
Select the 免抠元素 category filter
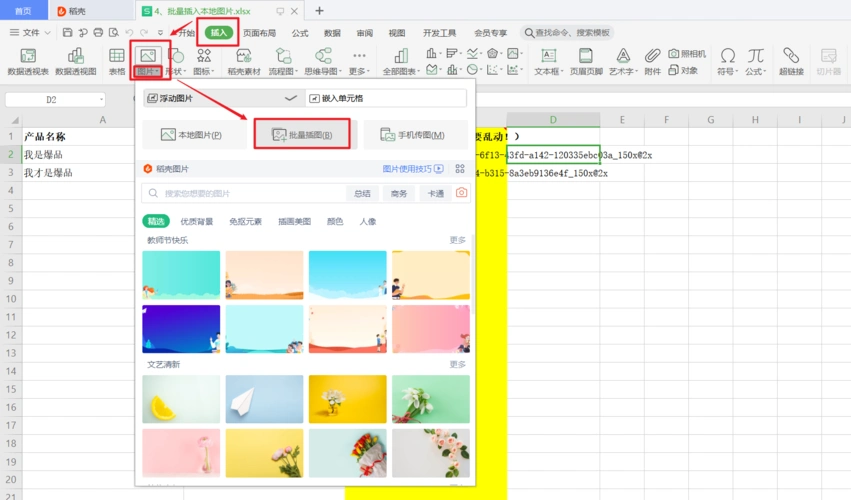(245, 221)
